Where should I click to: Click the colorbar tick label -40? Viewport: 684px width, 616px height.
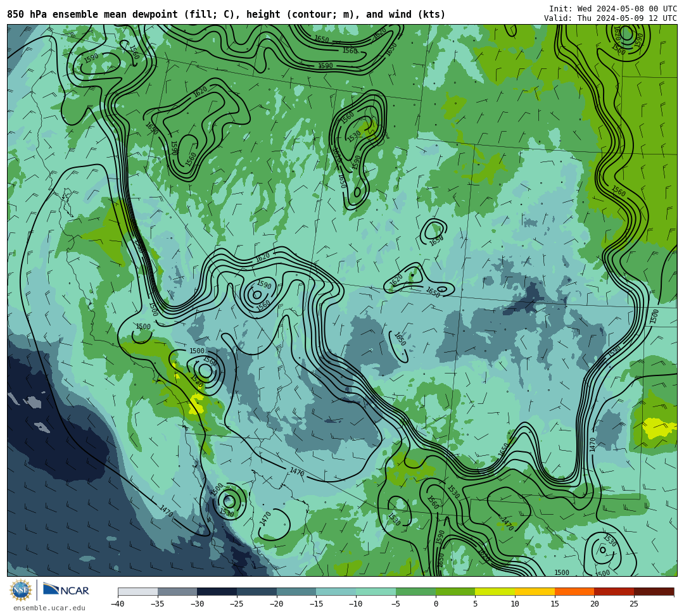[117, 604]
